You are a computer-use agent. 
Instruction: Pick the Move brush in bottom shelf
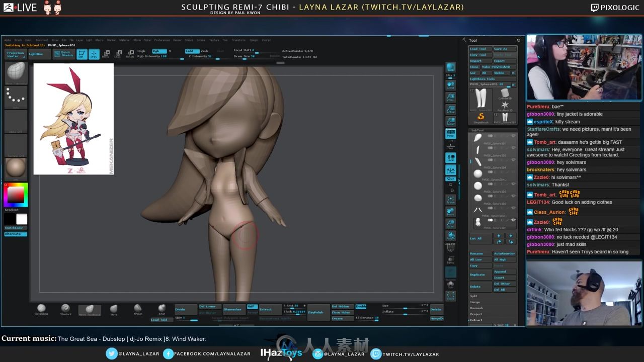click(x=114, y=309)
